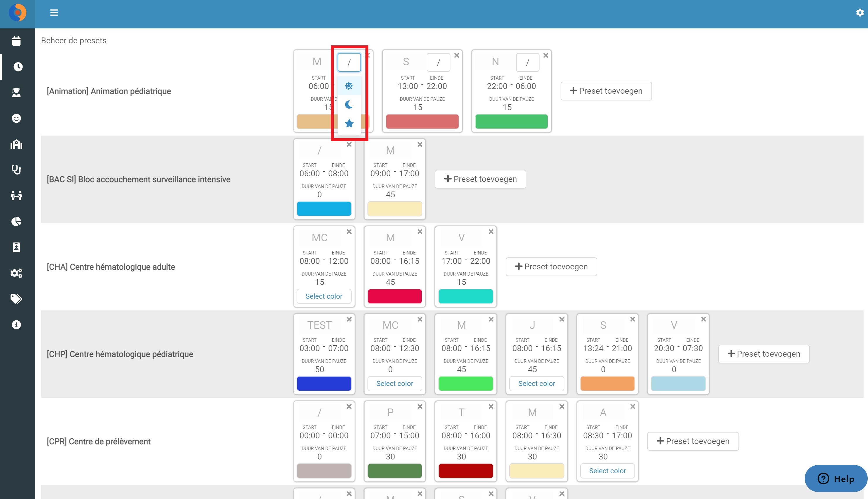Viewport: 868px width, 499px height.
Task: Edit start time 13:24 of CHP S
Action: pos(593,348)
